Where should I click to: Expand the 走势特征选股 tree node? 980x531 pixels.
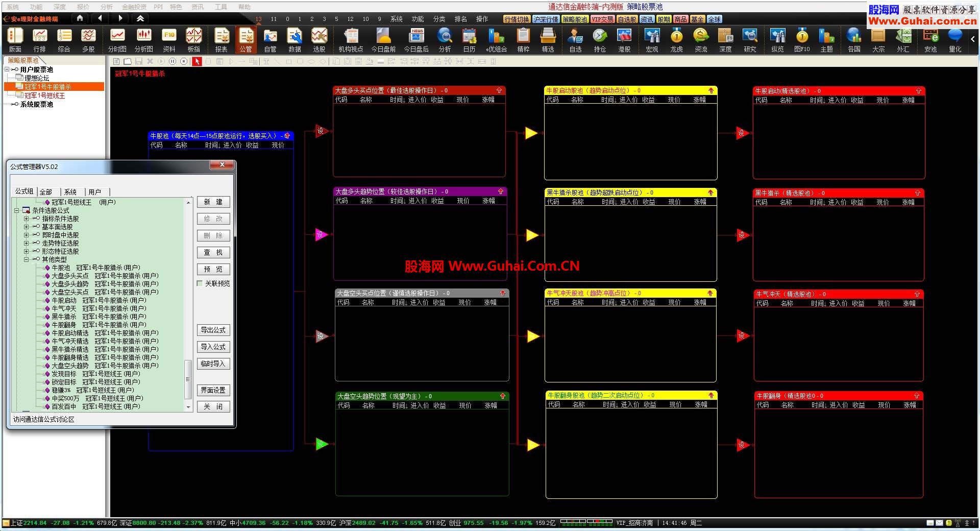pos(26,243)
